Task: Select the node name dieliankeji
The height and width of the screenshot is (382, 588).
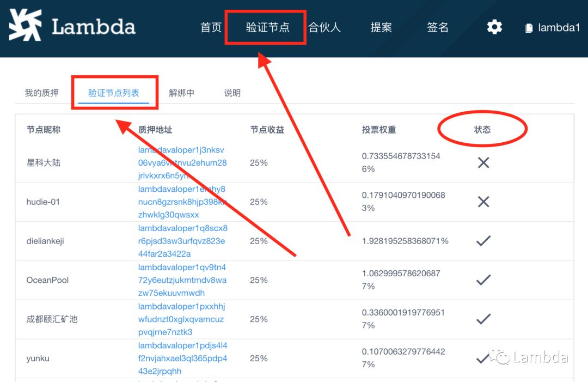Action: 45,241
